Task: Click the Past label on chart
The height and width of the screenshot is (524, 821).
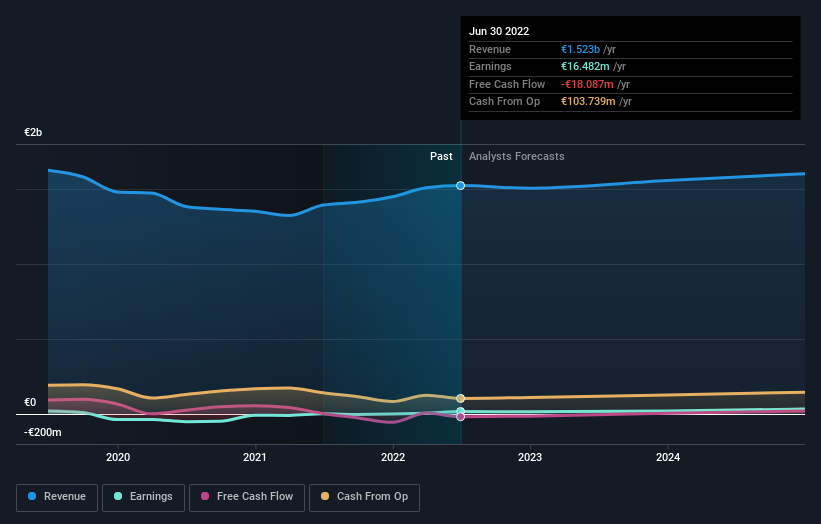Action: pyautogui.click(x=441, y=156)
